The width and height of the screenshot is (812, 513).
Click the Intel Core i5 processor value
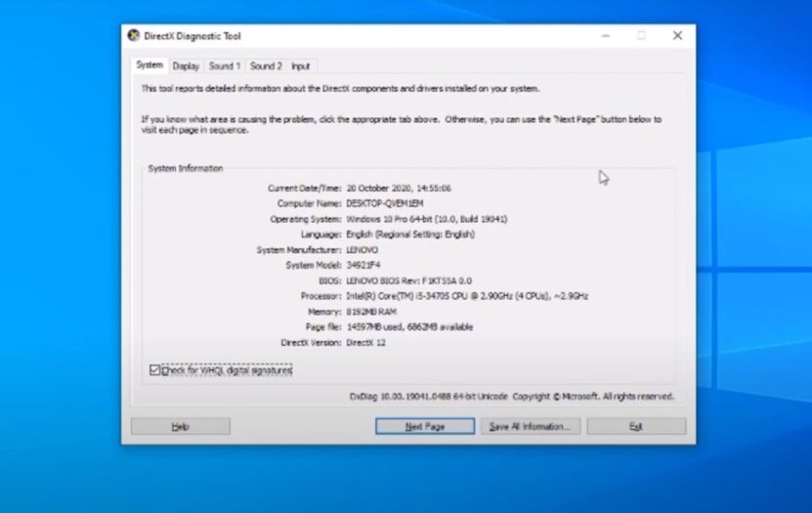coord(467,296)
